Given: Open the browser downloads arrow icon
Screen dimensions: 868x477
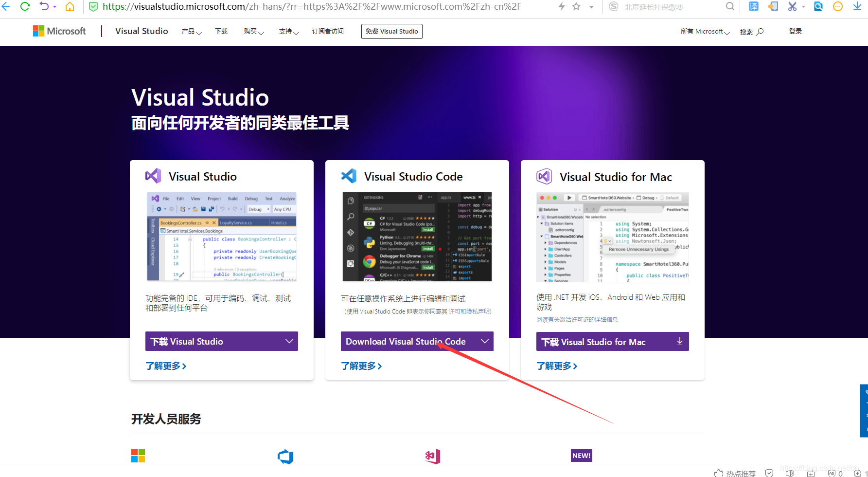Looking at the screenshot, I should 857,7.
